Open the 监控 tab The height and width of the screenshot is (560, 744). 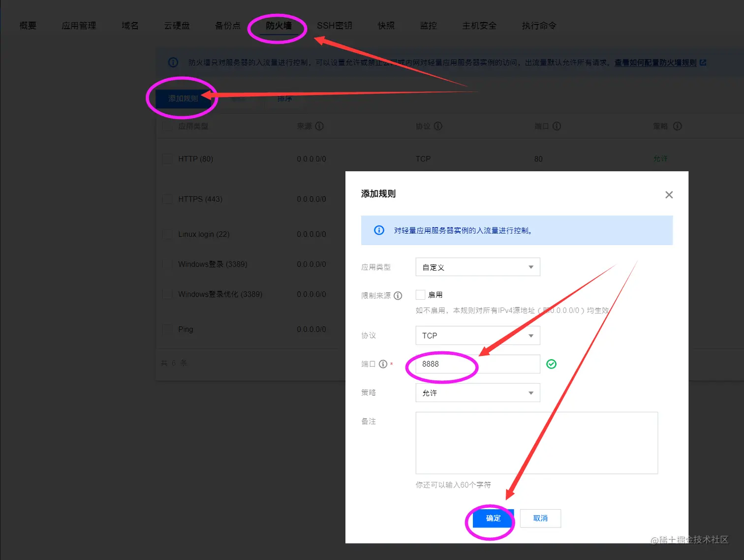pyautogui.click(x=429, y=26)
